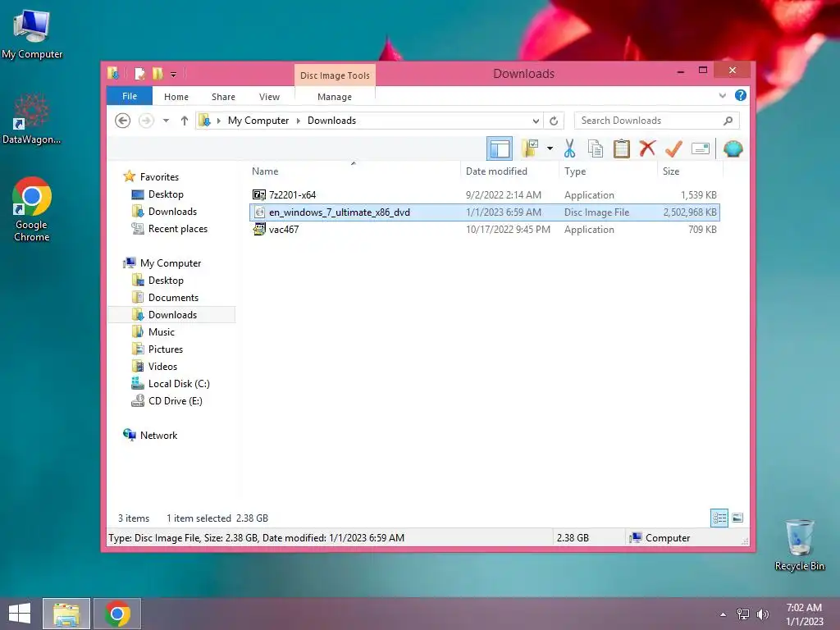Expand the ribbon with the chevron
This screenshot has height=630, width=840.
tap(722, 95)
